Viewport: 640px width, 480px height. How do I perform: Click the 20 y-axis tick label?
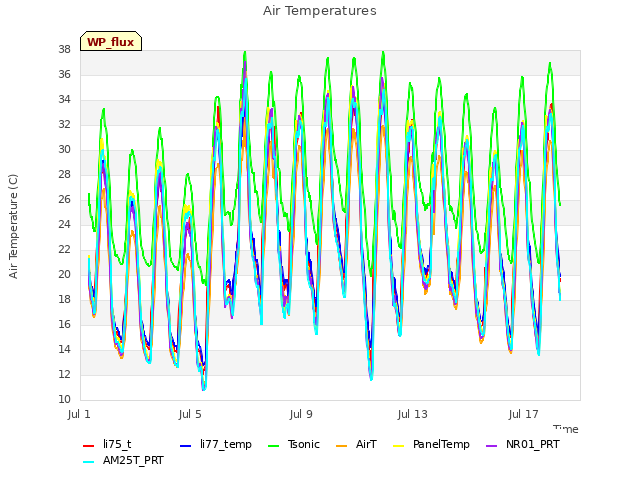(x=64, y=275)
